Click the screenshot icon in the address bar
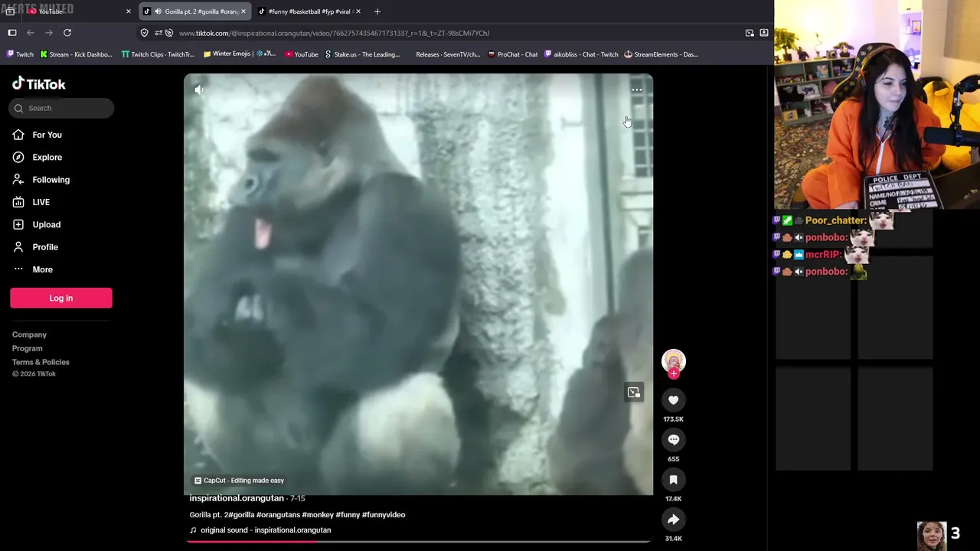Screen dimensions: 980x551 coord(750,33)
